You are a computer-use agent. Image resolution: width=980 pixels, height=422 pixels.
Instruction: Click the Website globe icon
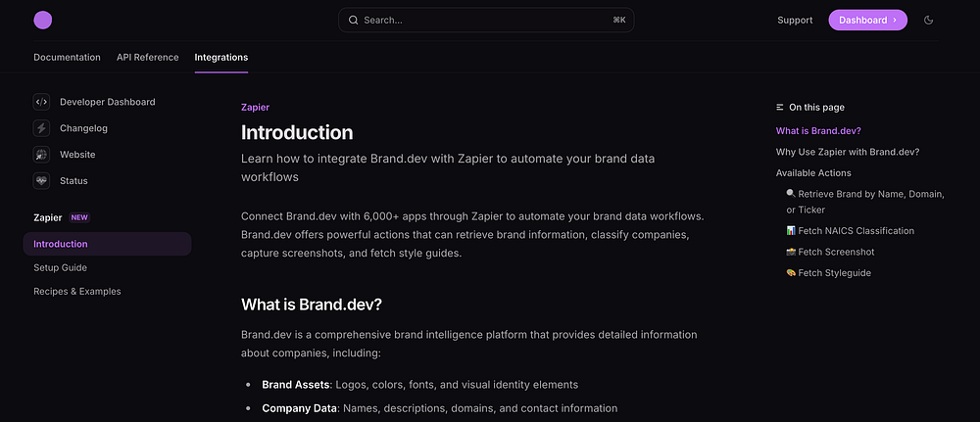tap(41, 155)
